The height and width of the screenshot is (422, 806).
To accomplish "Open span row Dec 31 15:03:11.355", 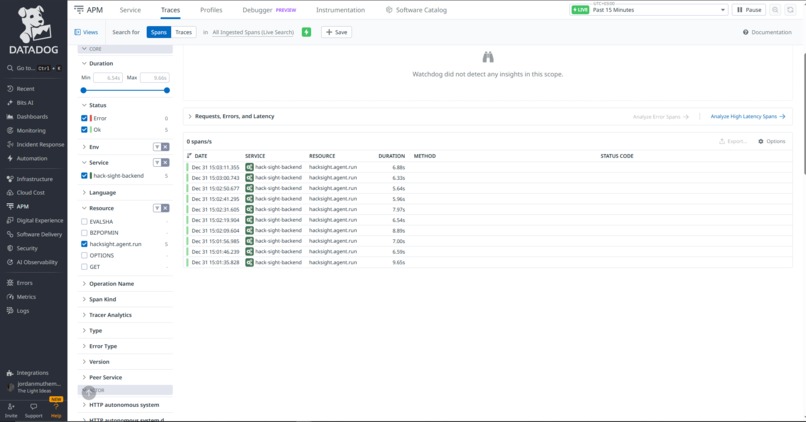I will (488, 167).
